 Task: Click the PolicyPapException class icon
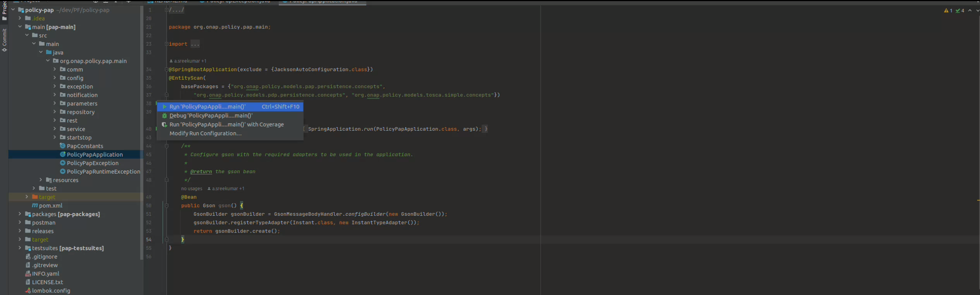coord(63,163)
